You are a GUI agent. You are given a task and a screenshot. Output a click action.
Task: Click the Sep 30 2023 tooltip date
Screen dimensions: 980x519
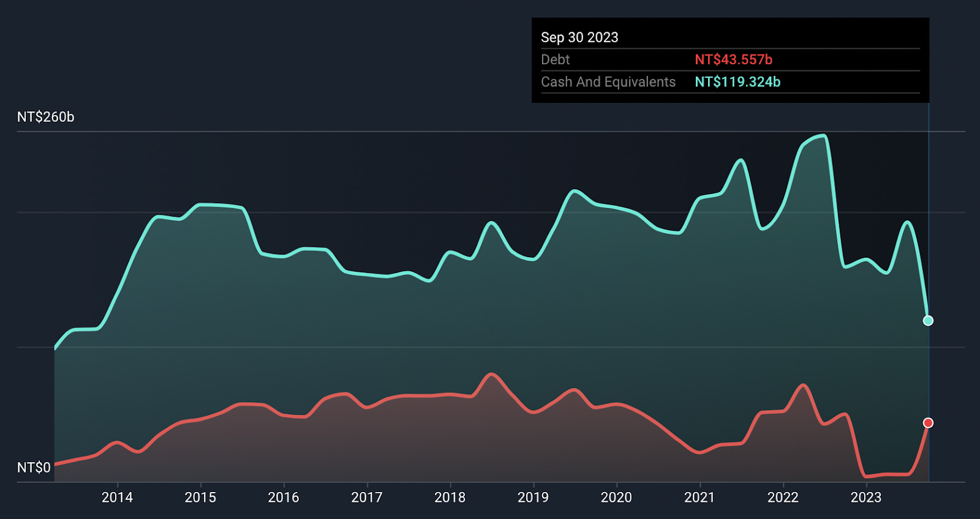coord(579,37)
